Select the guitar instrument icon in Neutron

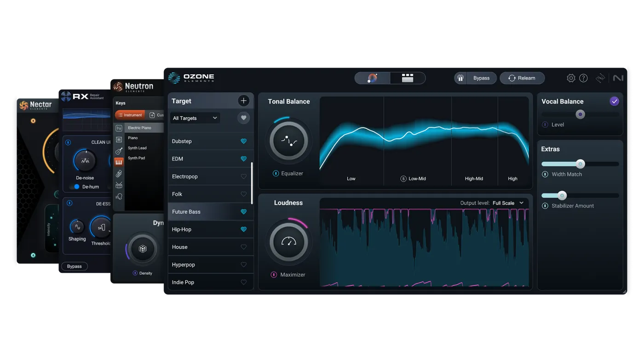tap(119, 151)
